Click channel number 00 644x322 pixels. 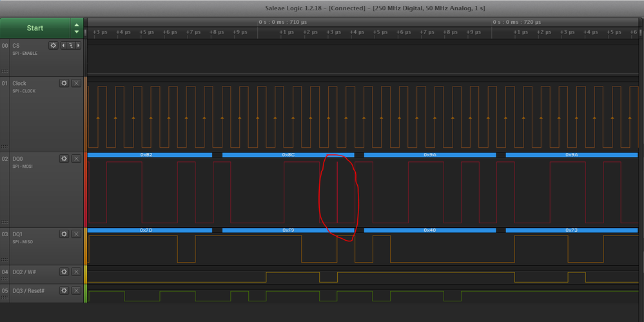point(5,46)
